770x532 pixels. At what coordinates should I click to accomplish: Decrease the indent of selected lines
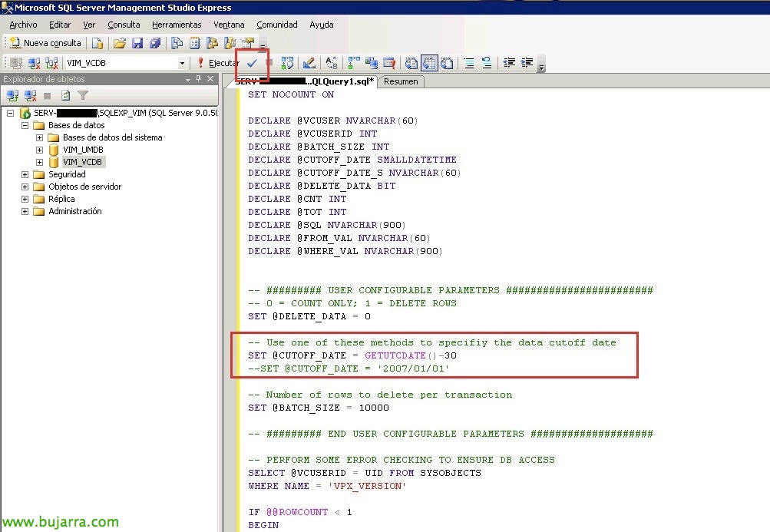(509, 63)
